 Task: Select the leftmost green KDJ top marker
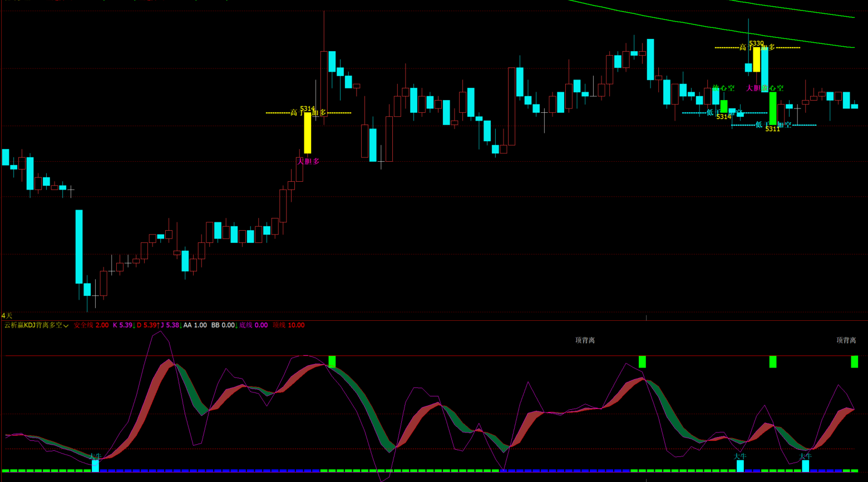[x=332, y=362]
